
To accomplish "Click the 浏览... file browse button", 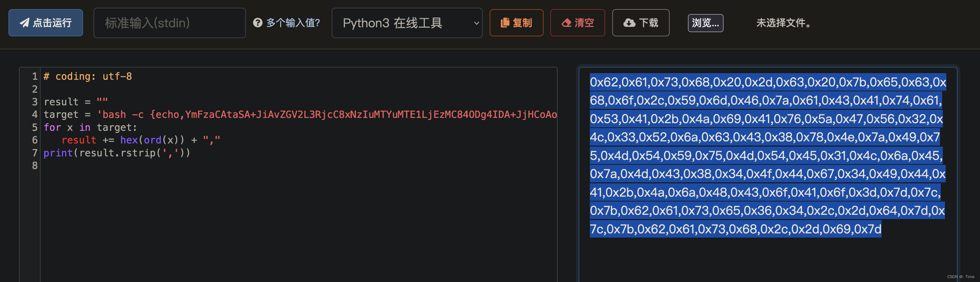I will (x=705, y=23).
